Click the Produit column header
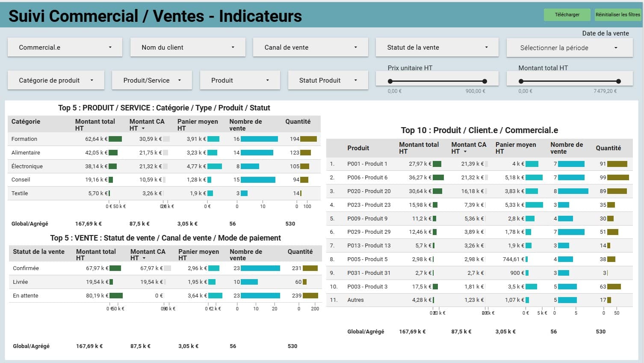This screenshot has width=644, height=363. (358, 148)
